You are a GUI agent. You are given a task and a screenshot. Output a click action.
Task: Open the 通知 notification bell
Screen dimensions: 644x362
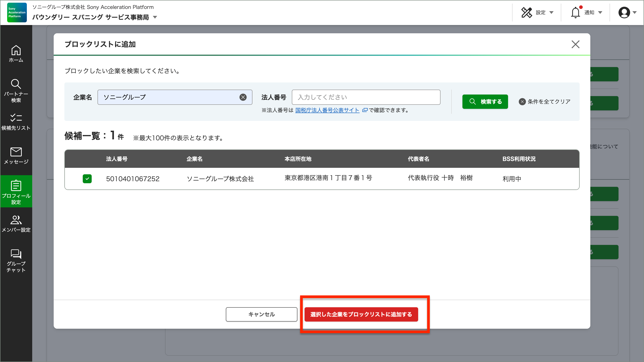coord(576,12)
